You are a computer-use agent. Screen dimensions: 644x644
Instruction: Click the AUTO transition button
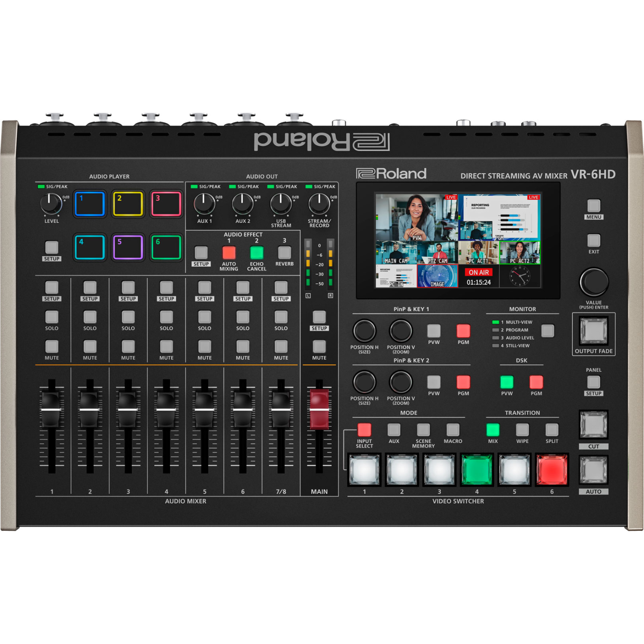594,470
